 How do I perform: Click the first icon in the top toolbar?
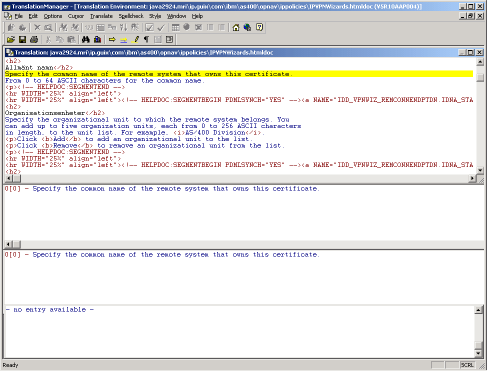click(11, 27)
